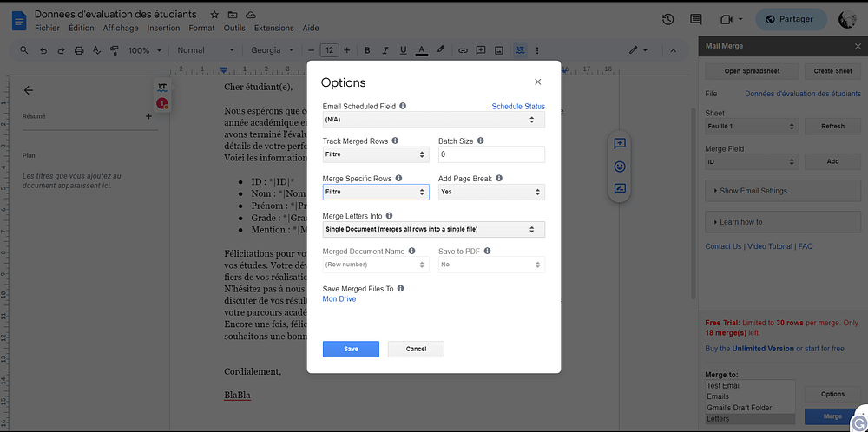The image size is (868, 432).
Task: Click info icon beside Merge Letters Into
Action: point(389,215)
